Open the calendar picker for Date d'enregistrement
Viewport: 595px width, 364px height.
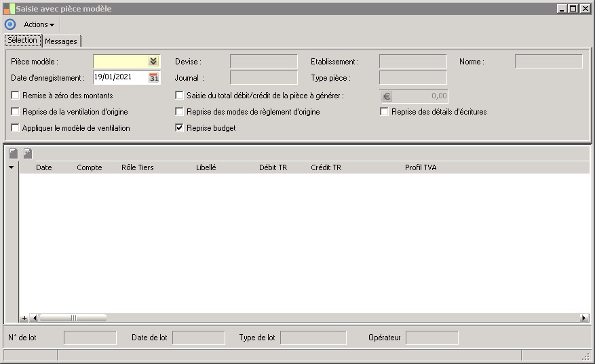click(154, 78)
